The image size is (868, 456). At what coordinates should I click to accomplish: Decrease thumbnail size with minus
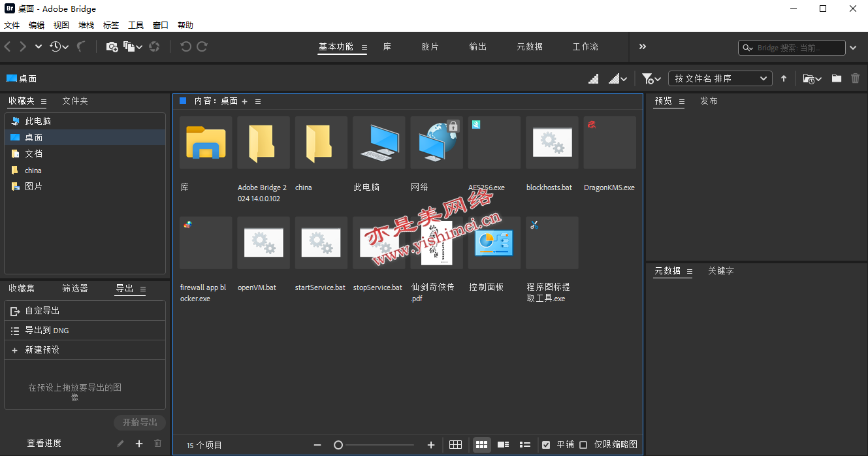(x=317, y=445)
